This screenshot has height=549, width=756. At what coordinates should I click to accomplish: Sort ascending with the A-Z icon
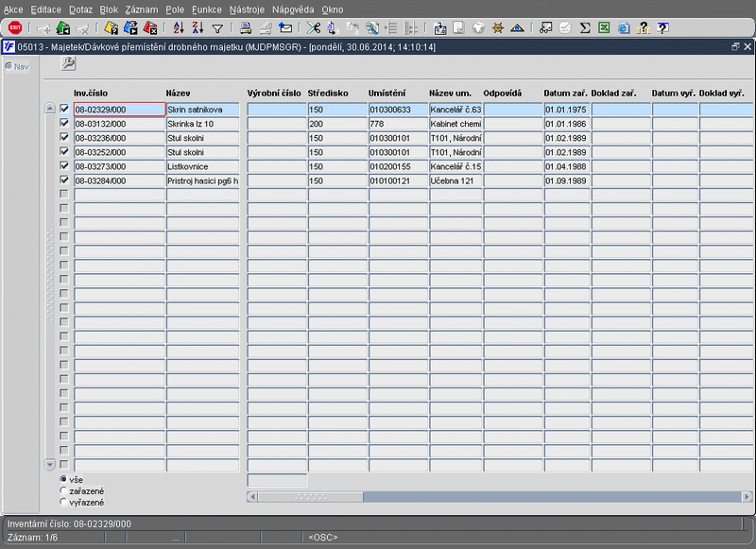[x=179, y=28]
